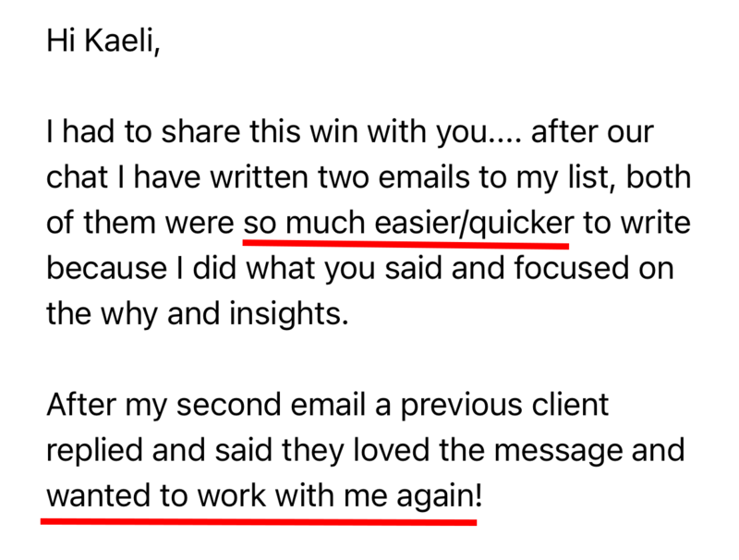
Task: Click the phrase "the why and insights."
Action: point(198,314)
